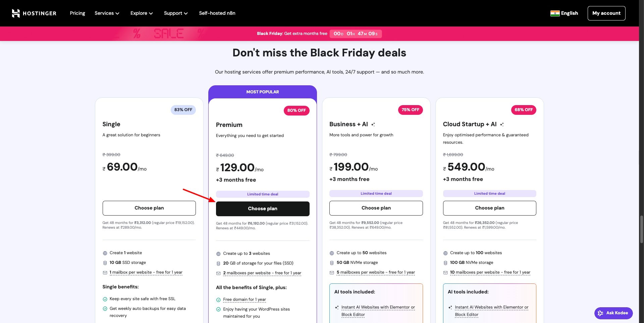
Task: Open the Explore dropdown menu
Action: click(142, 13)
